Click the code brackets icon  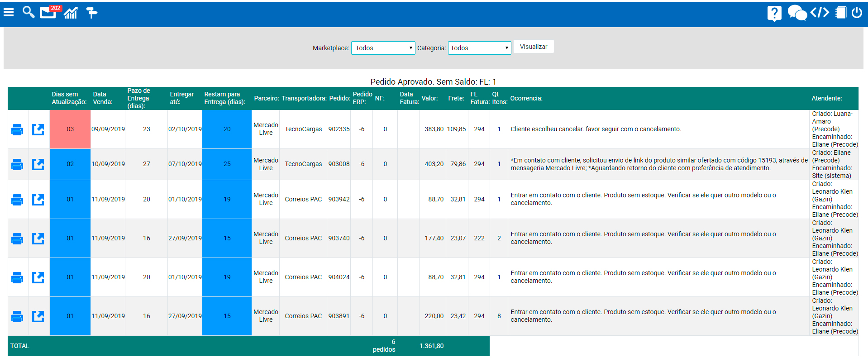click(820, 12)
